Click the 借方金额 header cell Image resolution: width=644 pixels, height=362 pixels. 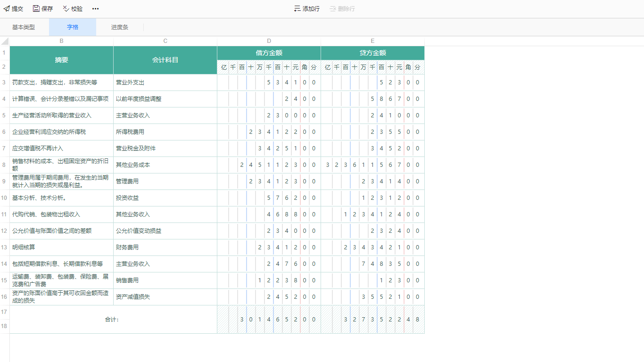[269, 53]
